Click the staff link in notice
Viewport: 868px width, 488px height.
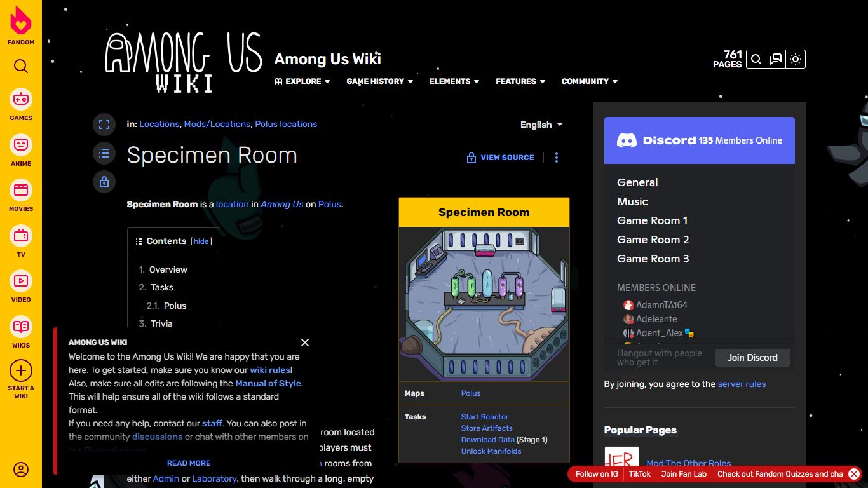point(212,423)
